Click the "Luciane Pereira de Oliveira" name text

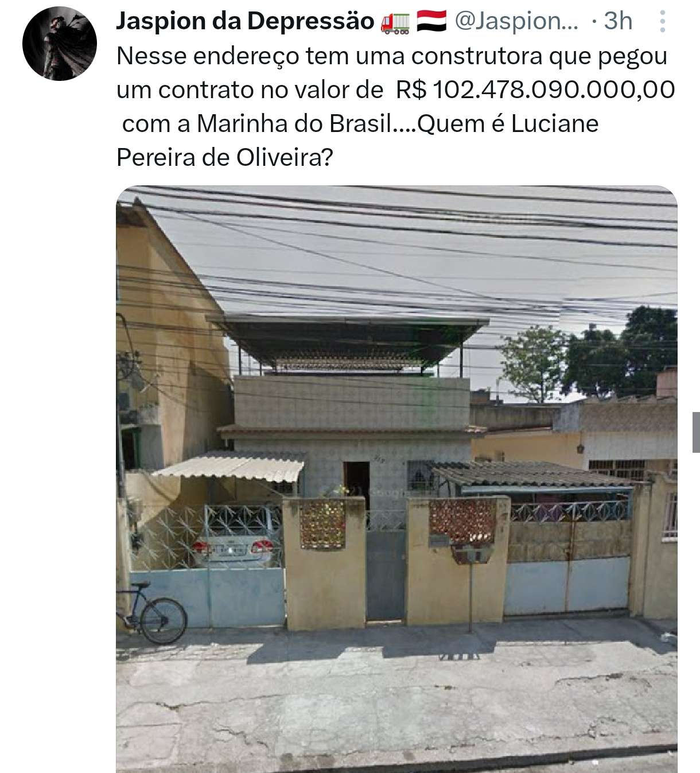tap(357, 140)
